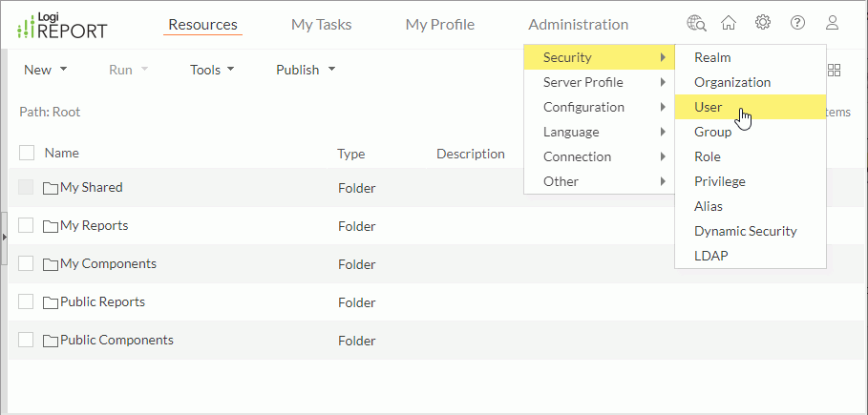
Task: Tick the select-all checkbox beside Name
Action: coord(27,153)
